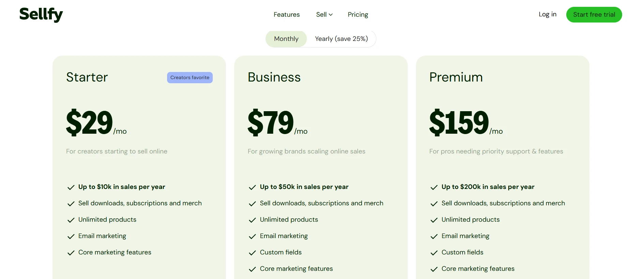Open the Features menu item
The image size is (644, 279).
click(x=286, y=14)
